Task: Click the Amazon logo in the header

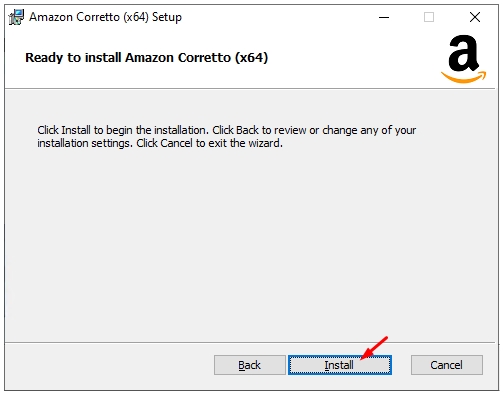Action: [464, 59]
